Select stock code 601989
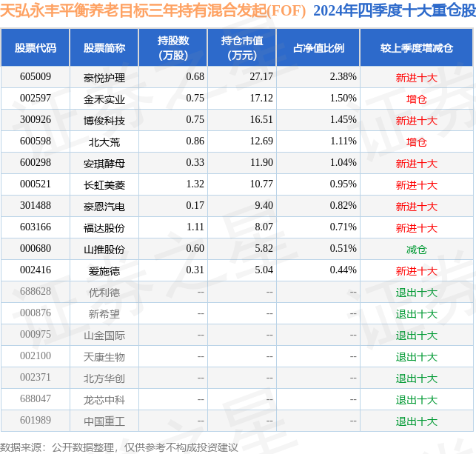This screenshot has height=454, width=476. [x=36, y=421]
